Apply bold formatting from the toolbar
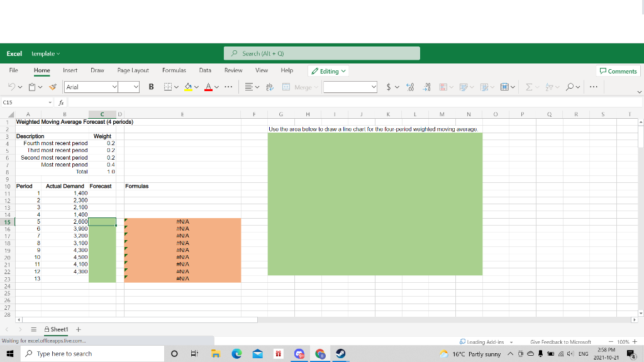 (151, 85)
